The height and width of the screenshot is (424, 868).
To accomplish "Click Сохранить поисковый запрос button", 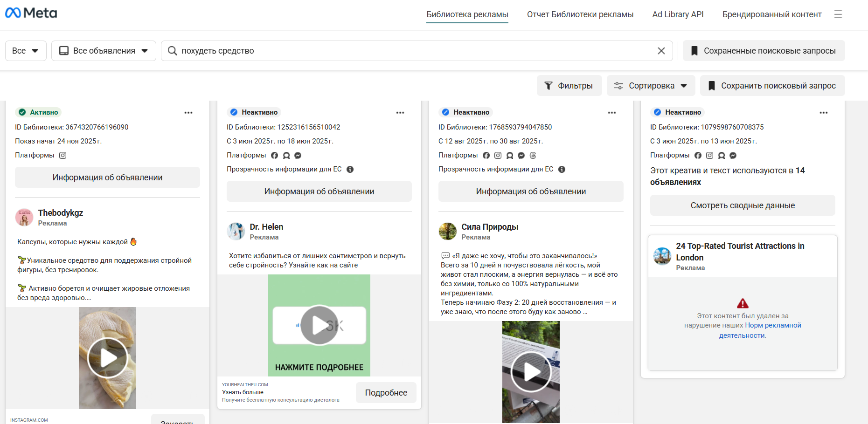I will pos(772,86).
